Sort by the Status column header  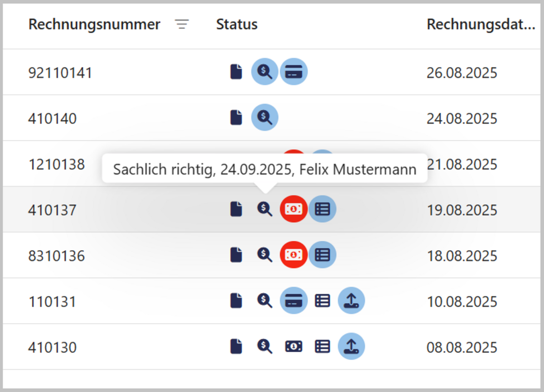coord(237,24)
